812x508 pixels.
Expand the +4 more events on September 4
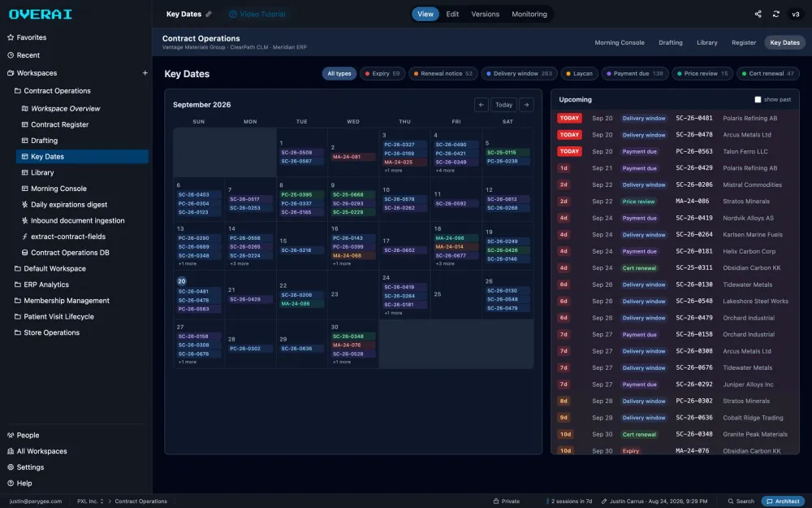[x=445, y=171]
